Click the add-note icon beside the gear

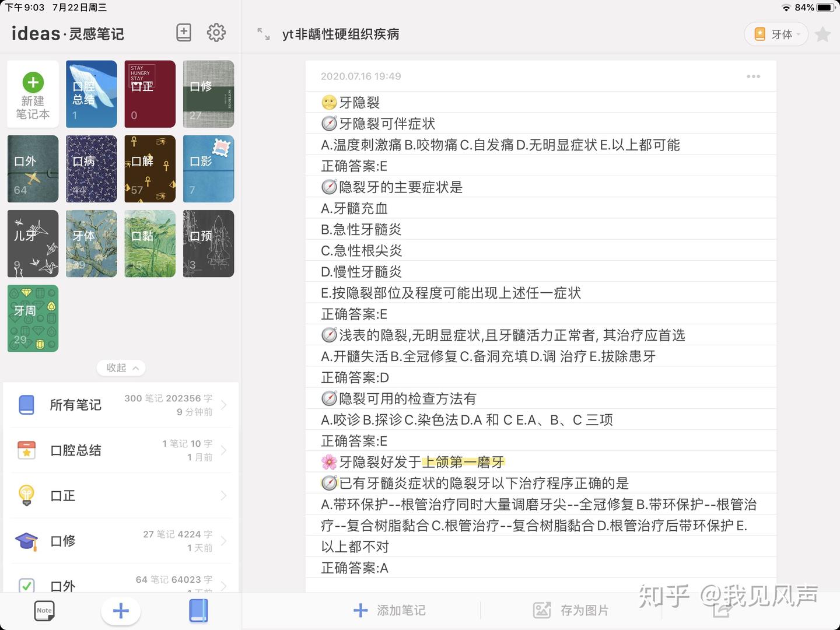(183, 33)
